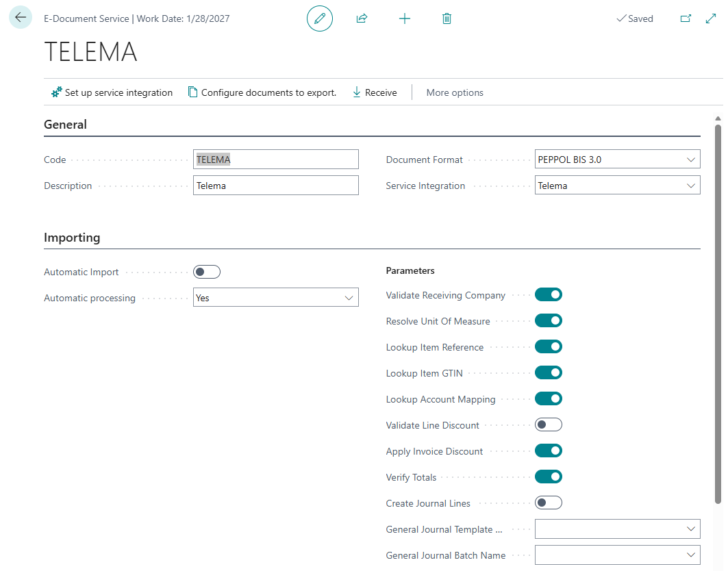The image size is (728, 571).
Task: Click the Receive action
Action: coord(375,92)
